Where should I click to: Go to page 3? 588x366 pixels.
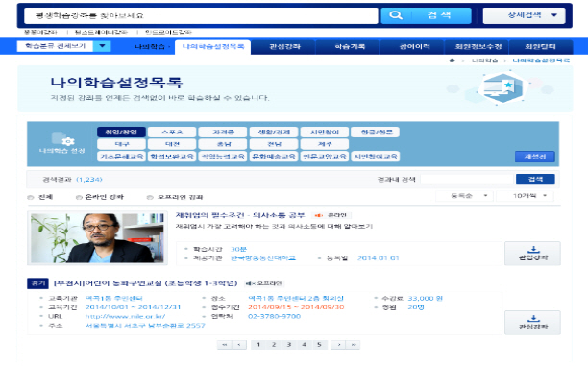click(x=289, y=345)
